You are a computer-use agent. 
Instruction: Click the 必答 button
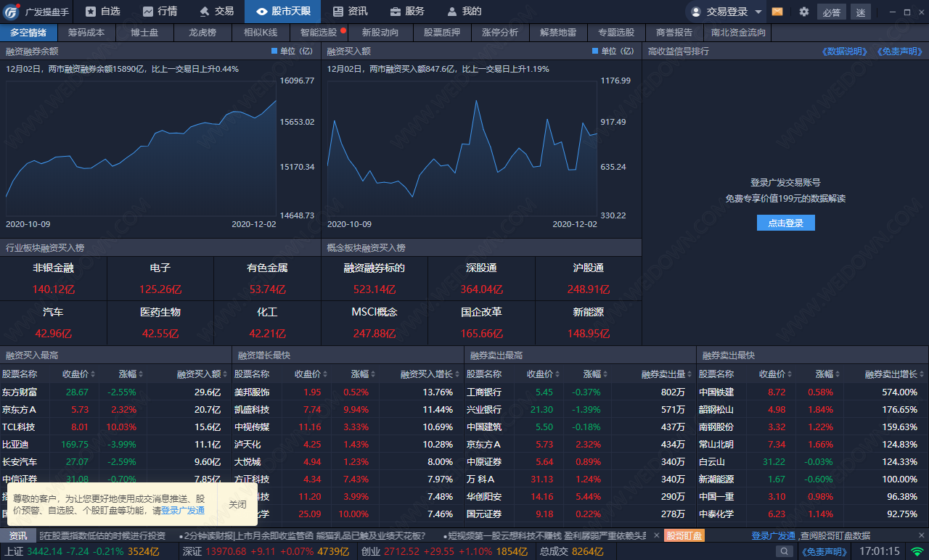point(831,12)
